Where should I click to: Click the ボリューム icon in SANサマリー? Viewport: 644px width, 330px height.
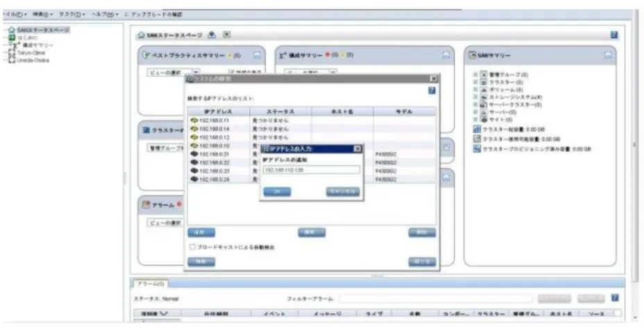click(x=484, y=89)
